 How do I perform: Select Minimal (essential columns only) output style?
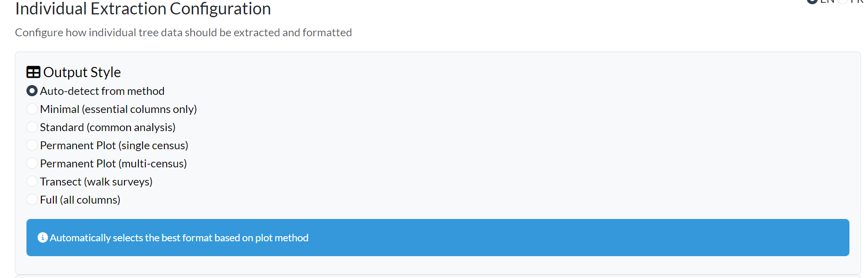tap(32, 108)
